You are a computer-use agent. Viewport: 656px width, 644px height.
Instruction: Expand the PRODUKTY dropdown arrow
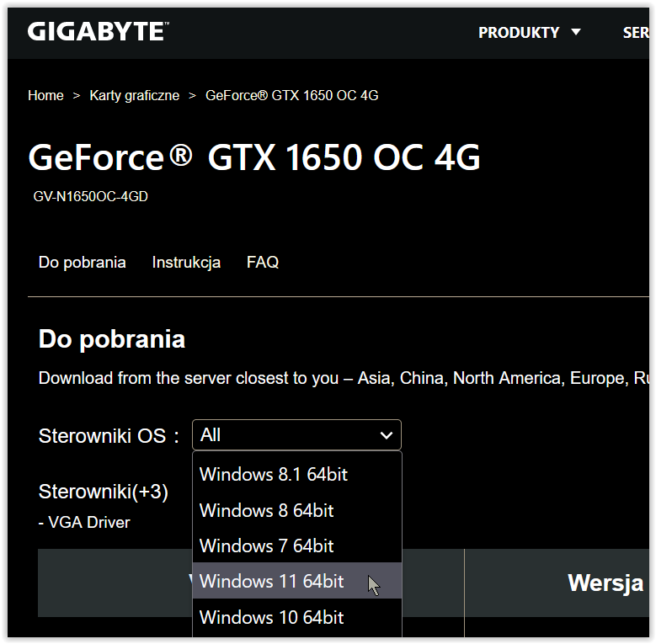tap(576, 32)
